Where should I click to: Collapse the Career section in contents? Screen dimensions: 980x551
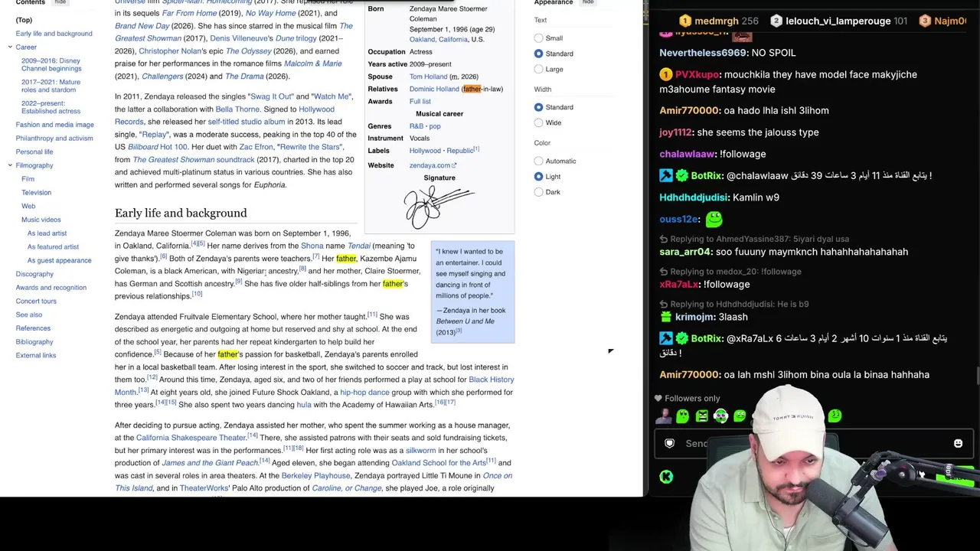[10, 47]
